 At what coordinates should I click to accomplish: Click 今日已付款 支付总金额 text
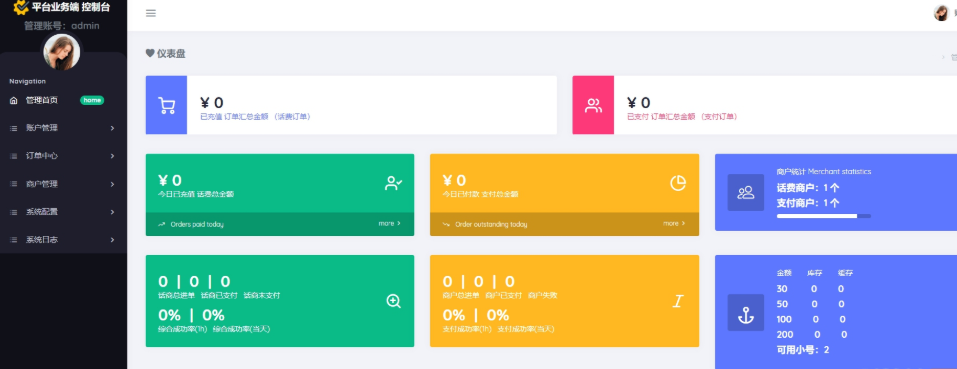point(480,194)
